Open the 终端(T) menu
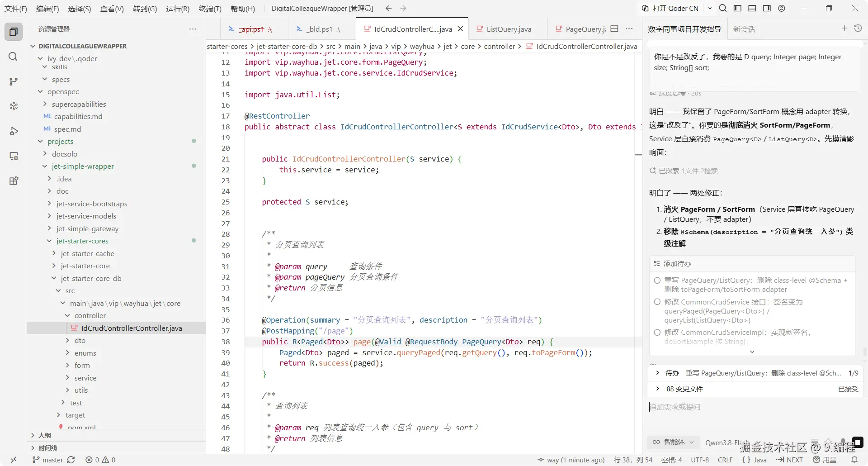Screen dimensions: 868x466 [x=210, y=9]
